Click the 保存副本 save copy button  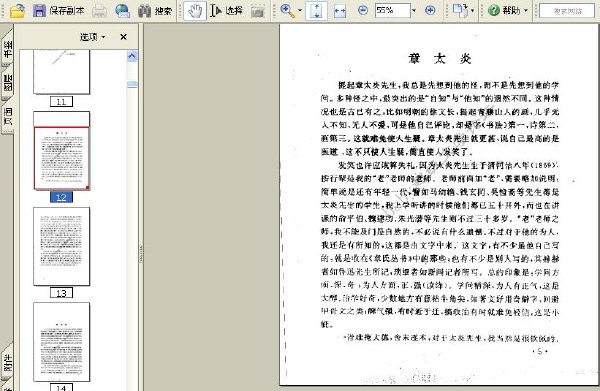click(59, 11)
